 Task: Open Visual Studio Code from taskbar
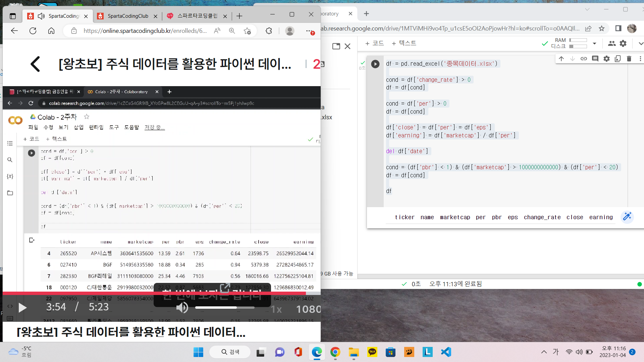tap(446, 352)
